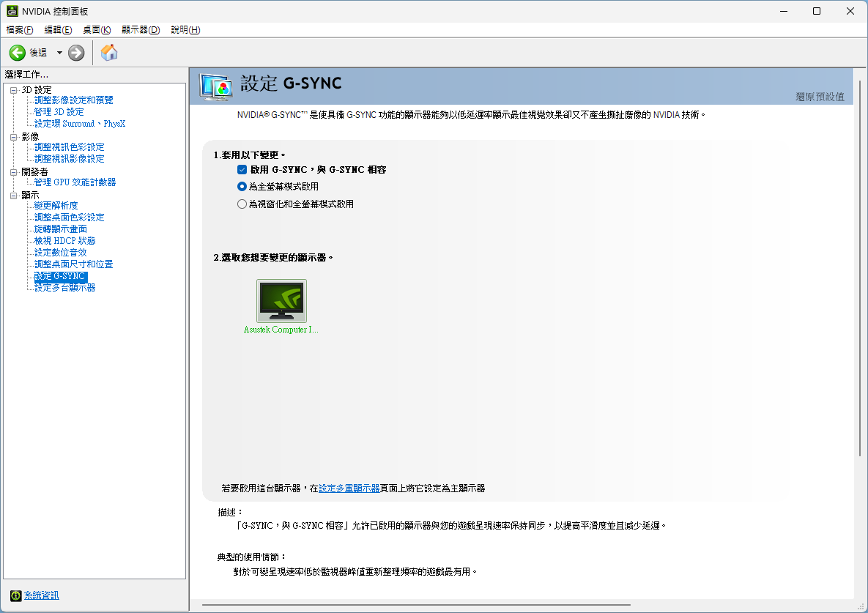Click the horizontal scrollbar at the bottom
This screenshot has height=613, width=868.
click(416, 605)
